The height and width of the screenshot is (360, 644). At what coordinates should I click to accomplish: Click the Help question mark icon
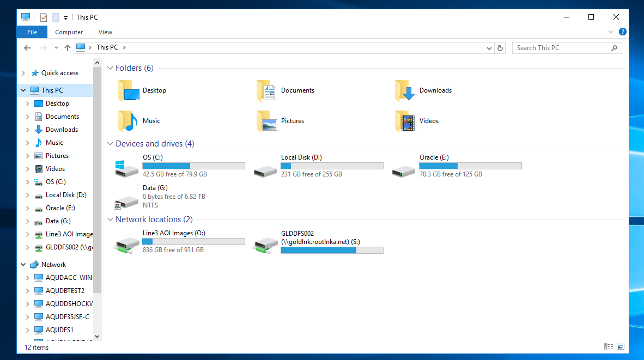(623, 32)
